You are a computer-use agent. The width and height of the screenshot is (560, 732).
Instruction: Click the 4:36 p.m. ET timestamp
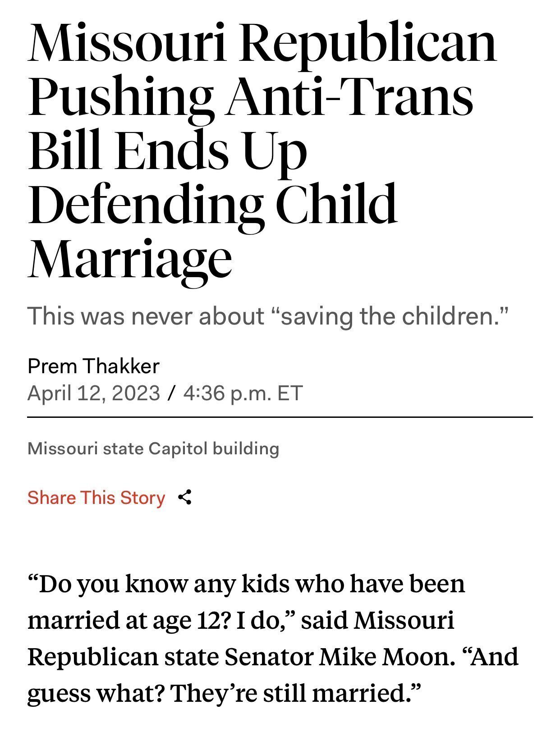pyautogui.click(x=243, y=393)
